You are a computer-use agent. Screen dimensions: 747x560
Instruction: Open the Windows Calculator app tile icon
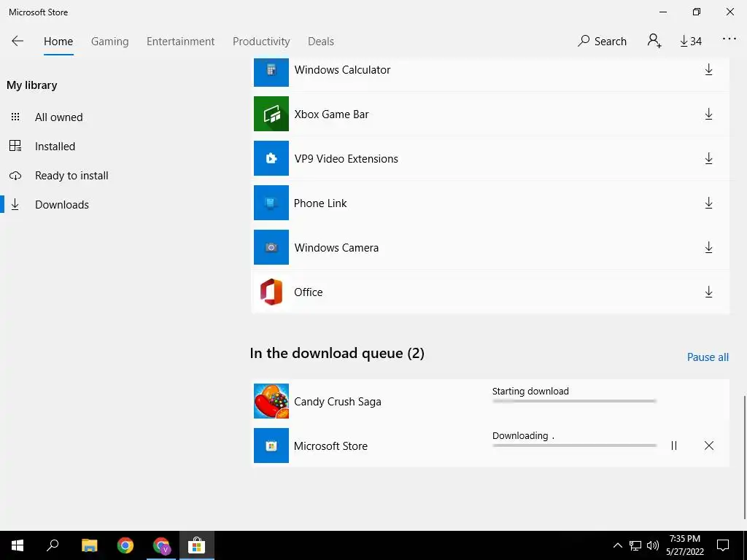pos(271,71)
